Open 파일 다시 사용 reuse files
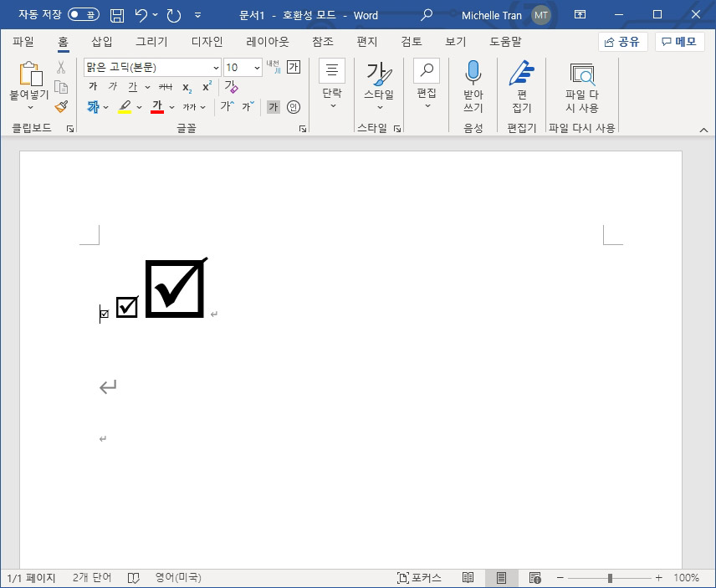The width and height of the screenshot is (716, 588). click(582, 86)
